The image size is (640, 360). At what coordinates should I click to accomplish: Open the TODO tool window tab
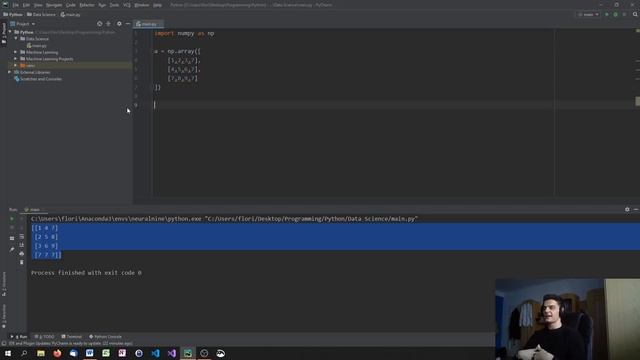coord(44,337)
